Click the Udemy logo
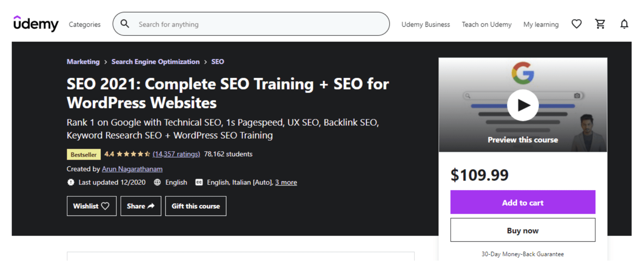The height and width of the screenshot is (273, 644). point(36,24)
